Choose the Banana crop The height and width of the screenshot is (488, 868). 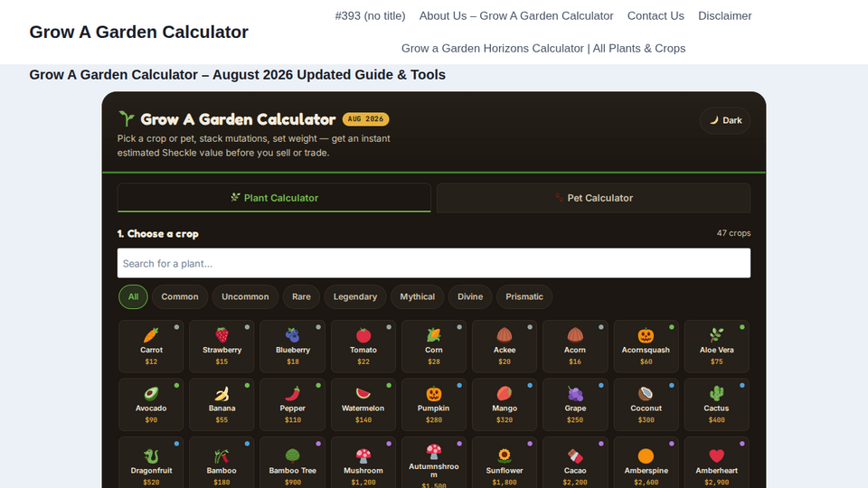click(x=222, y=405)
